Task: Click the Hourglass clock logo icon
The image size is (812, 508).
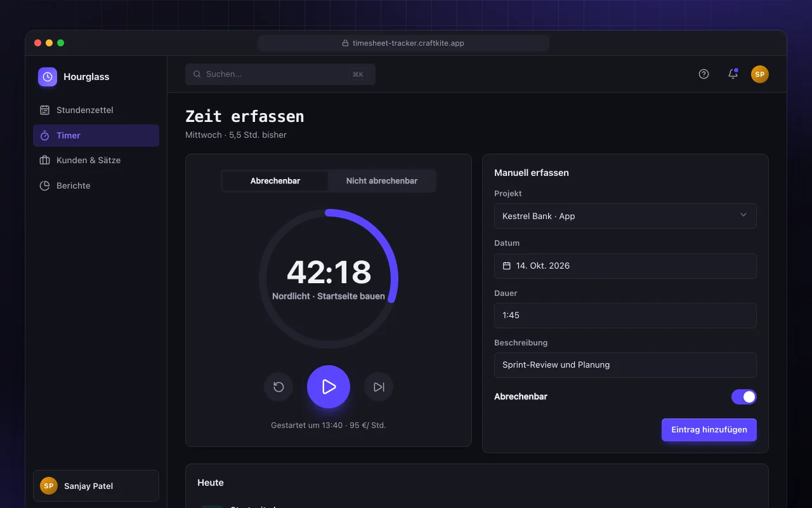Action: 48,77
